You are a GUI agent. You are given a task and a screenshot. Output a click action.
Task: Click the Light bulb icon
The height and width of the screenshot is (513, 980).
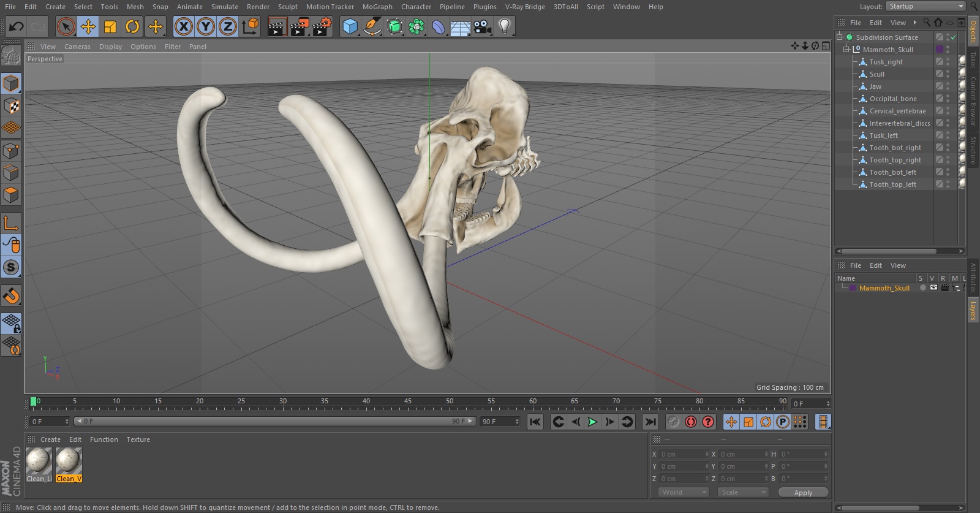tap(504, 26)
